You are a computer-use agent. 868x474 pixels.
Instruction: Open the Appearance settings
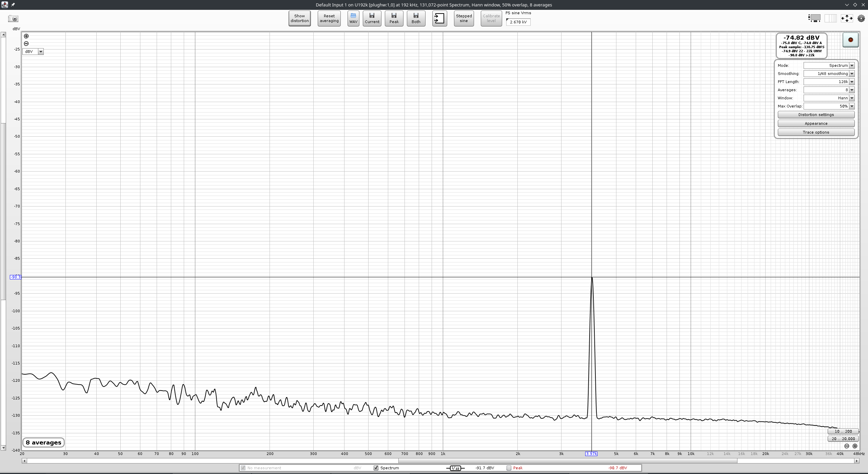pyautogui.click(x=816, y=123)
